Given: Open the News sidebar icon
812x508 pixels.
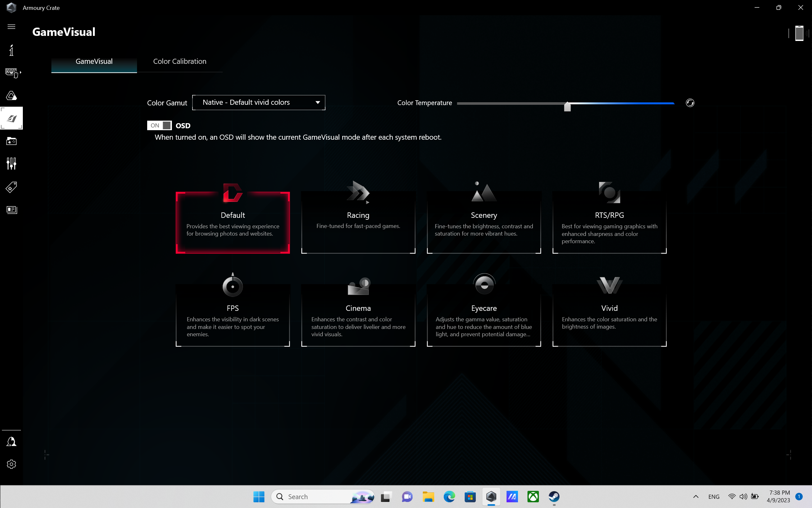Looking at the screenshot, I should click(x=11, y=210).
